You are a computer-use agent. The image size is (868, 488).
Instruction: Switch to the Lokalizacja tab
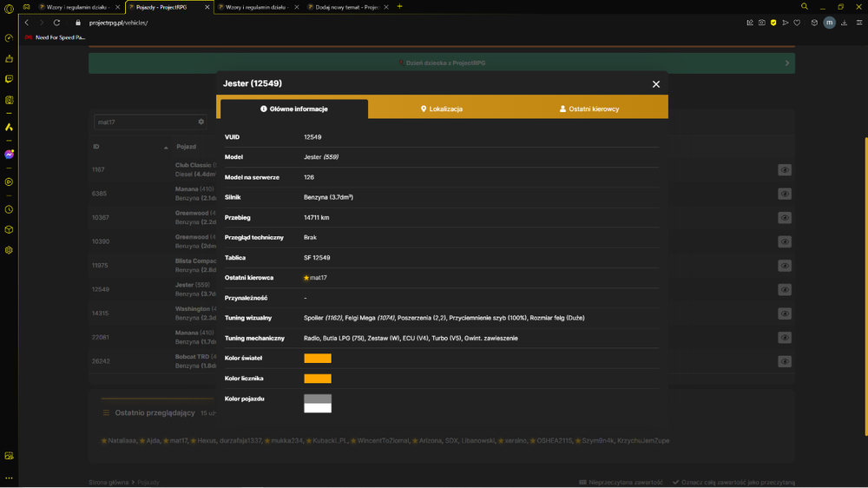442,109
